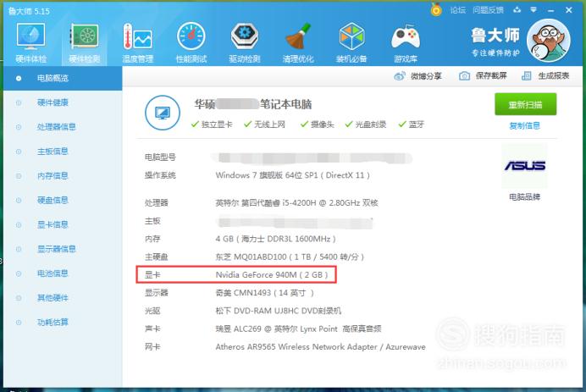
Task: Click the 瑞昱 ALC269 sound card value
Action: pos(298,329)
